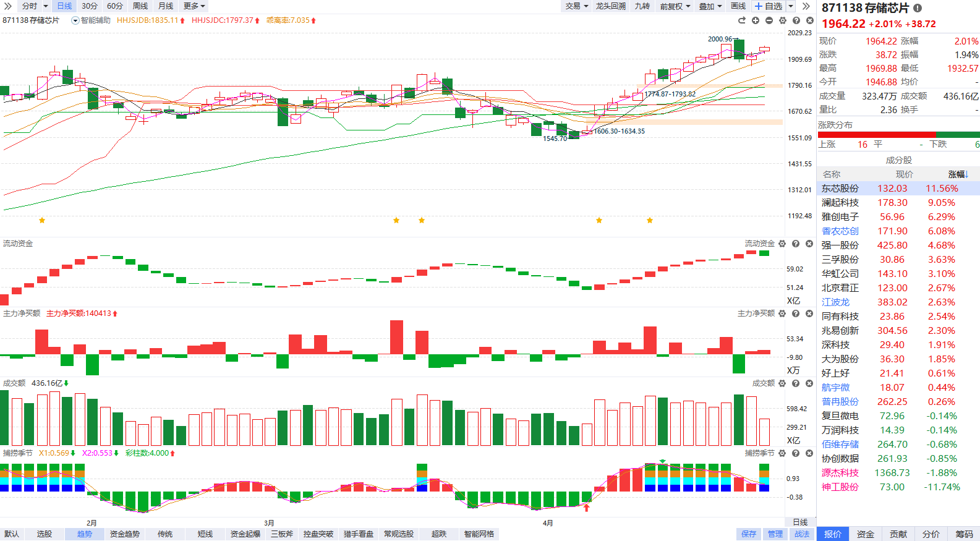Open the 前复权 adjustment dropdown
This screenshot has height=541, width=980.
point(675,6)
